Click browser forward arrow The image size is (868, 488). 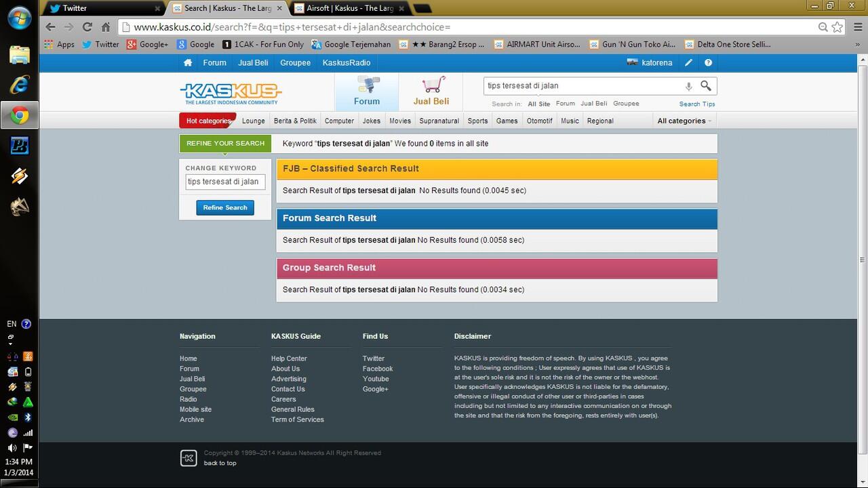(x=68, y=27)
